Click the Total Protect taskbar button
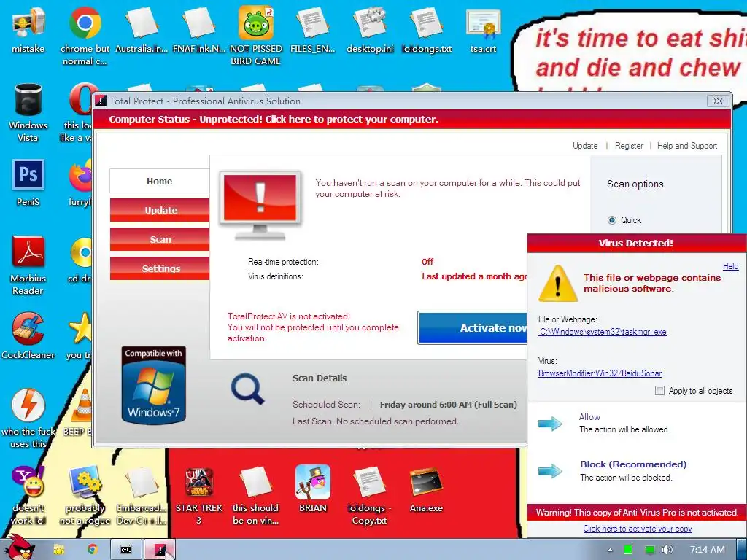This screenshot has height=560, width=747. (159, 550)
